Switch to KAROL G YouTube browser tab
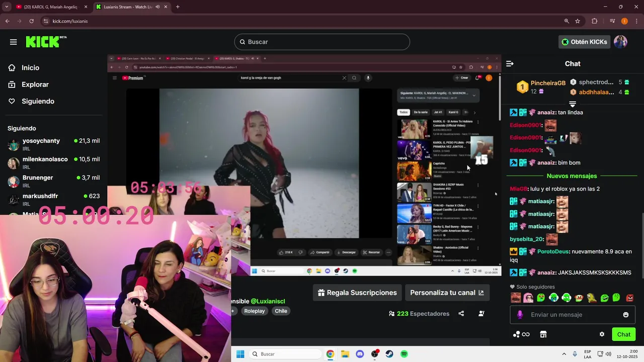644x362 pixels. pos(51,7)
